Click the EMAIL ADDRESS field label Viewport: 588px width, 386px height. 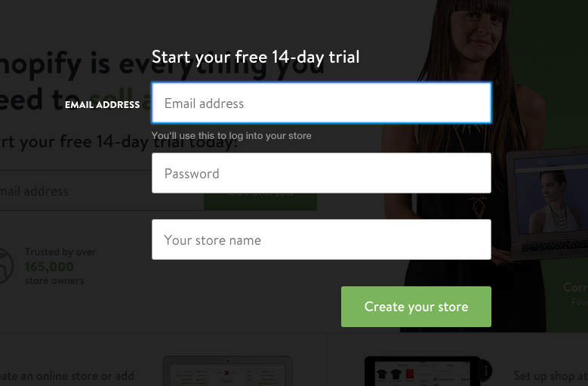pos(103,105)
